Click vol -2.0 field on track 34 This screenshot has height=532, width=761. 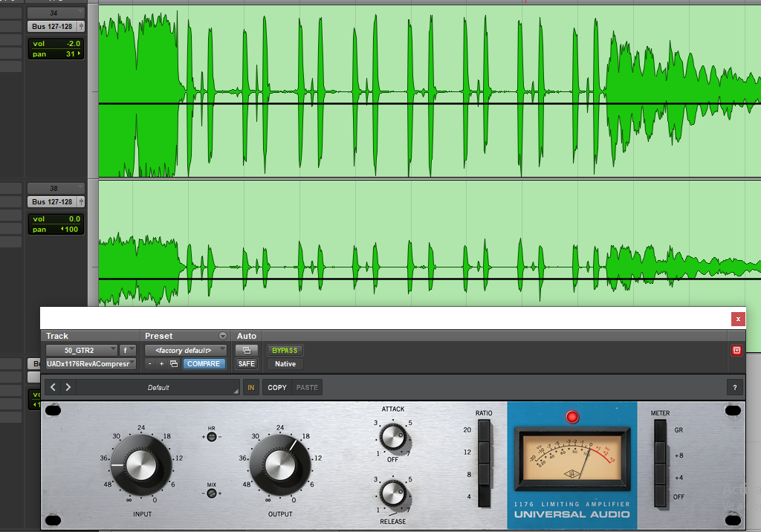click(x=56, y=43)
